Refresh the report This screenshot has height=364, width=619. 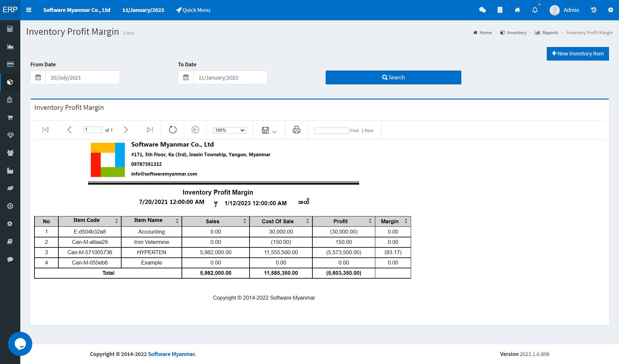click(173, 129)
